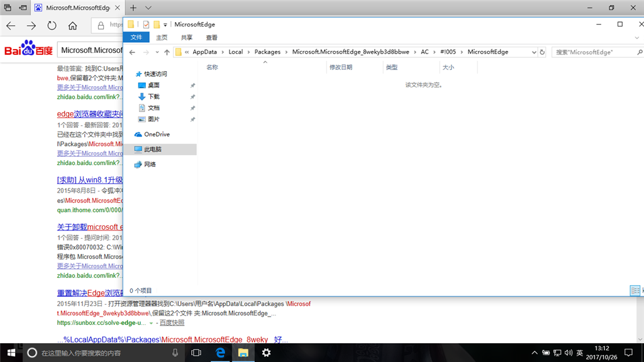Viewport: 644px width, 362px height.
Task: Close the Microsoft.MicrosoftEdge browser tab
Action: [118, 8]
